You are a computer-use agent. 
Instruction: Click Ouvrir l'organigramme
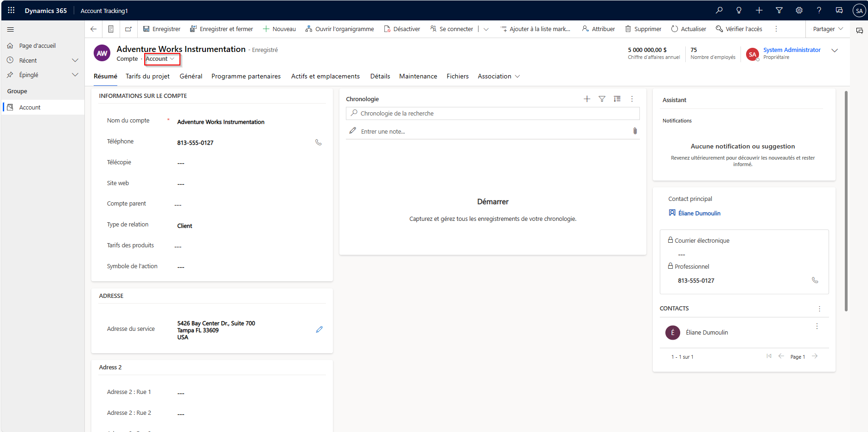340,29
